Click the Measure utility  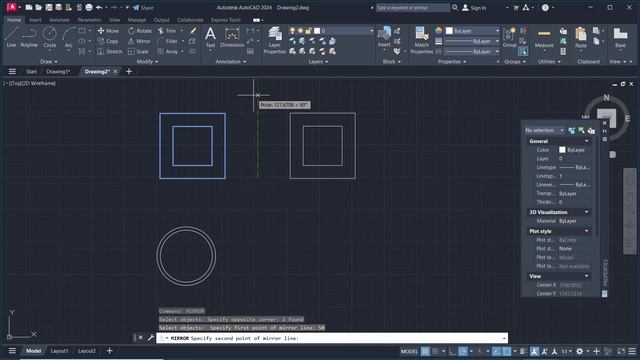544,37
